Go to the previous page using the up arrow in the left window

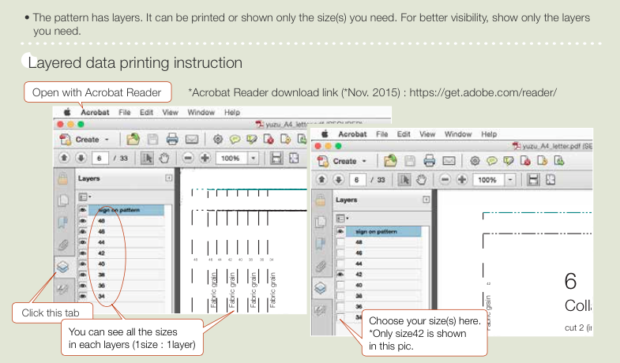pos(64,158)
